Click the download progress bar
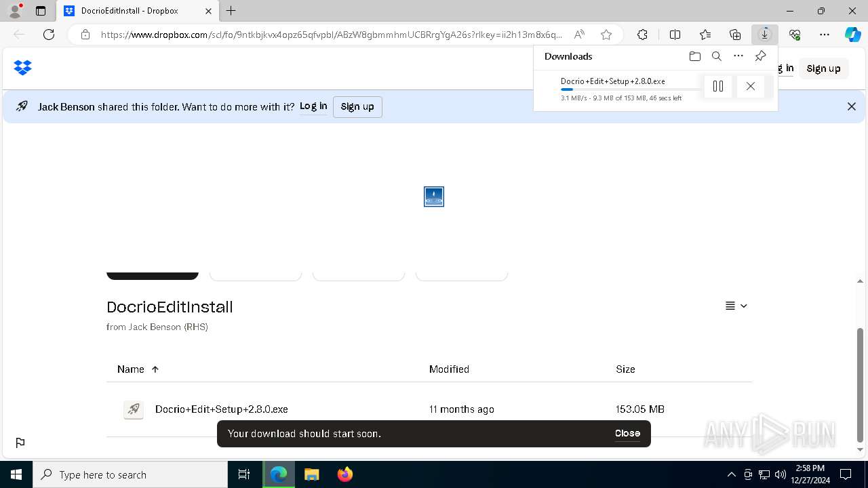 (630, 89)
